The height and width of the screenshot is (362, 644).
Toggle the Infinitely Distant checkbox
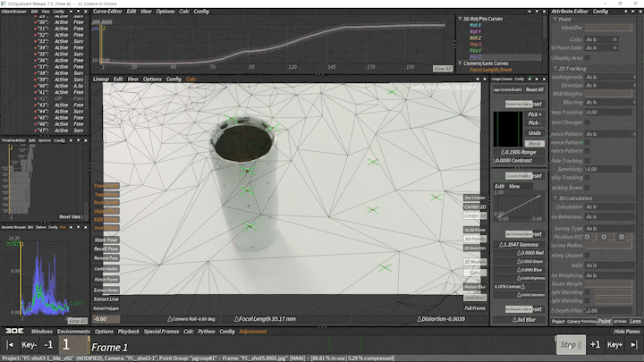pos(588,256)
